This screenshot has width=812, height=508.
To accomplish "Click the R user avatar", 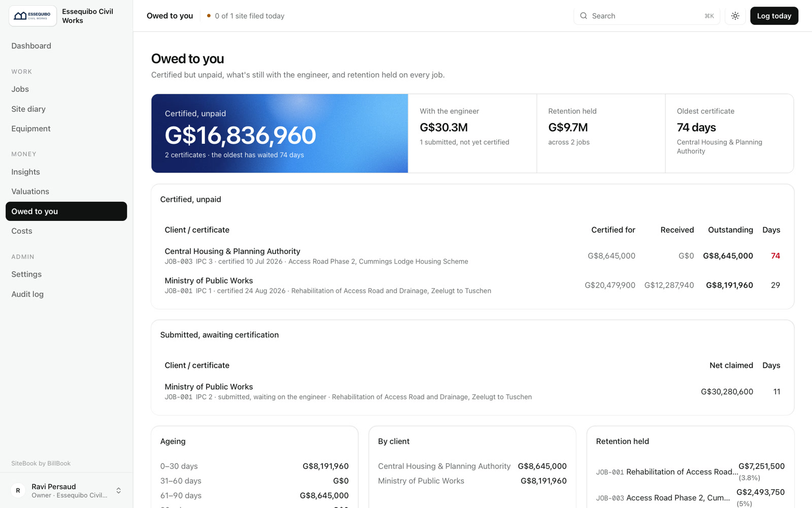I will 18,491.
